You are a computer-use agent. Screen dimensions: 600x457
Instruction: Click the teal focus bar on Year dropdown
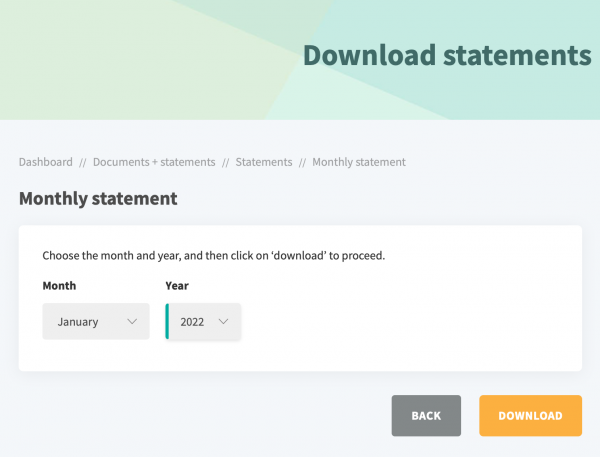point(167,322)
